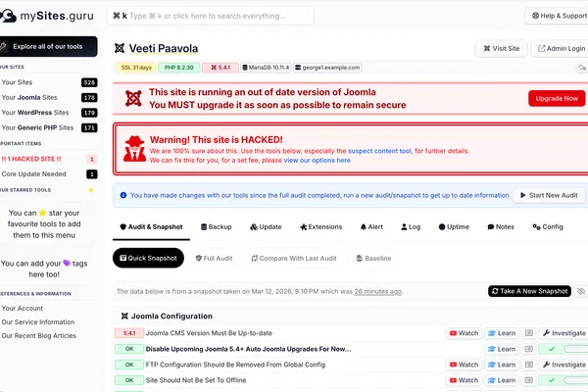This screenshot has height=392, width=588.
Task: Click the tags icon below Admin Login
Action: pyautogui.click(x=581, y=68)
